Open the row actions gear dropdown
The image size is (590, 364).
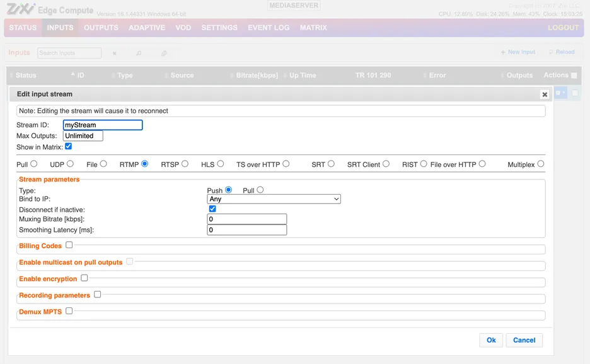coord(560,93)
